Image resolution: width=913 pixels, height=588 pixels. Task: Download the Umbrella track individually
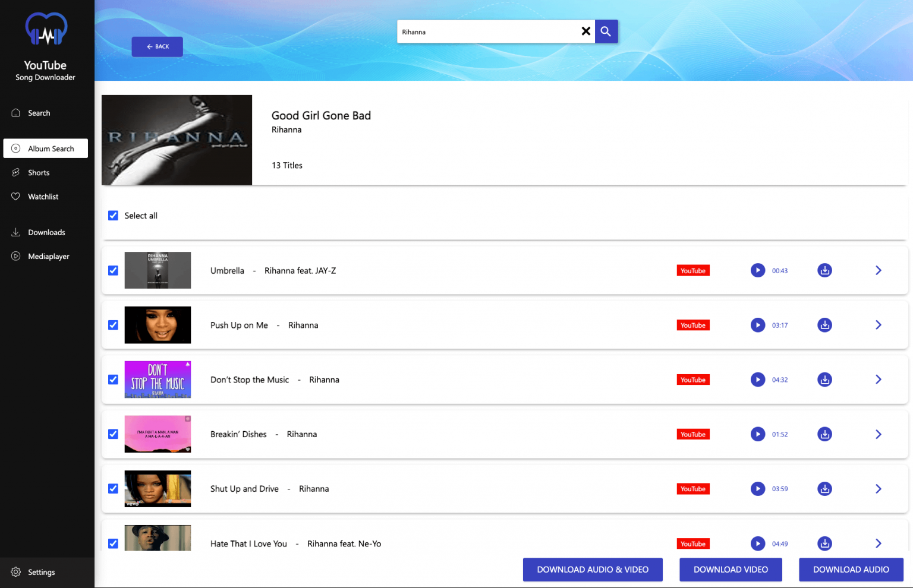tap(824, 270)
